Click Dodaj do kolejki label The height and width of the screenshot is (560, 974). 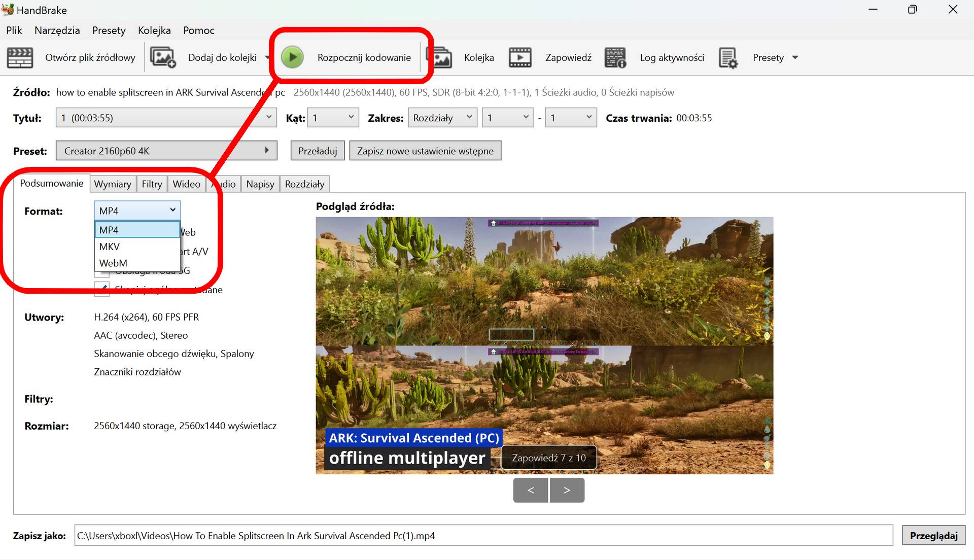click(x=222, y=57)
